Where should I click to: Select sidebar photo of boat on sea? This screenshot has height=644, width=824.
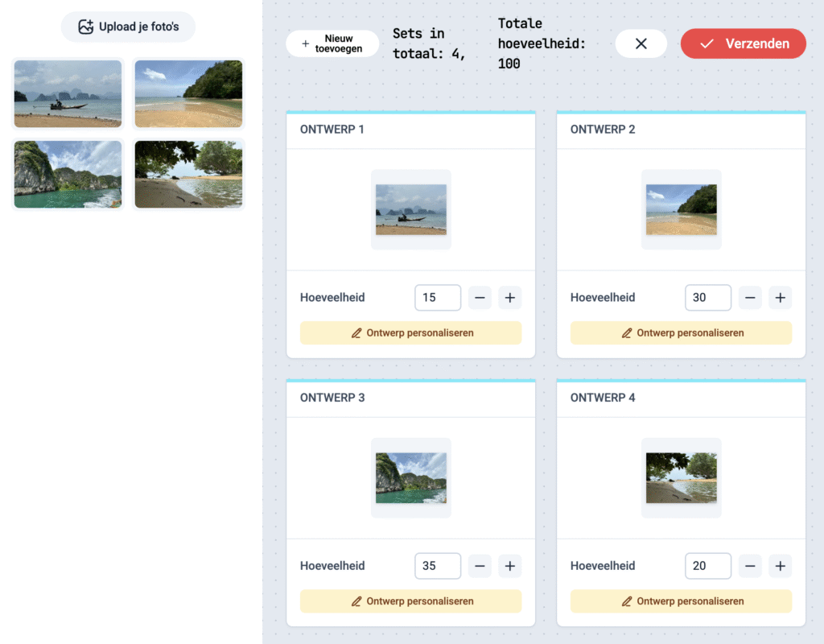[68, 93]
